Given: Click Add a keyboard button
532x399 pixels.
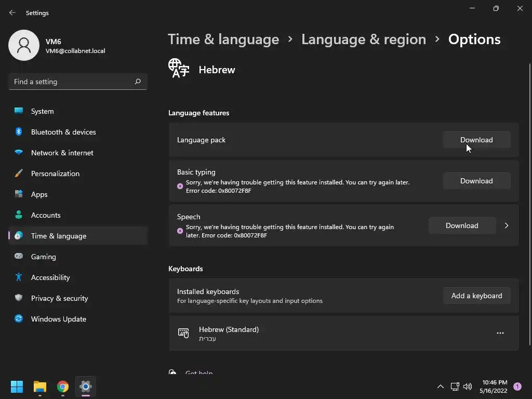Looking at the screenshot, I should (476, 296).
